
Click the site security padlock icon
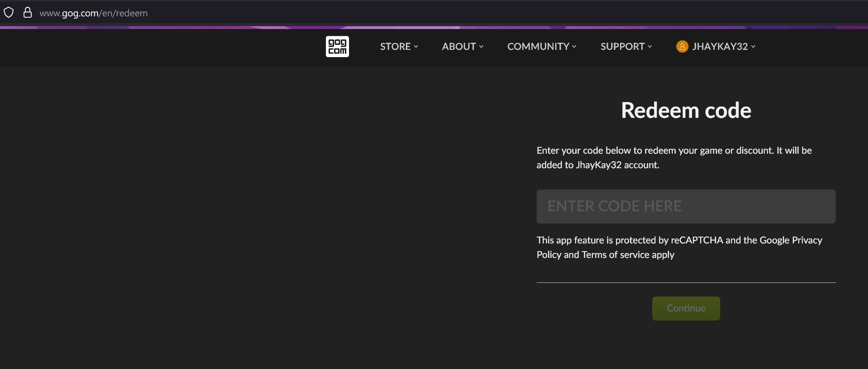tap(28, 13)
